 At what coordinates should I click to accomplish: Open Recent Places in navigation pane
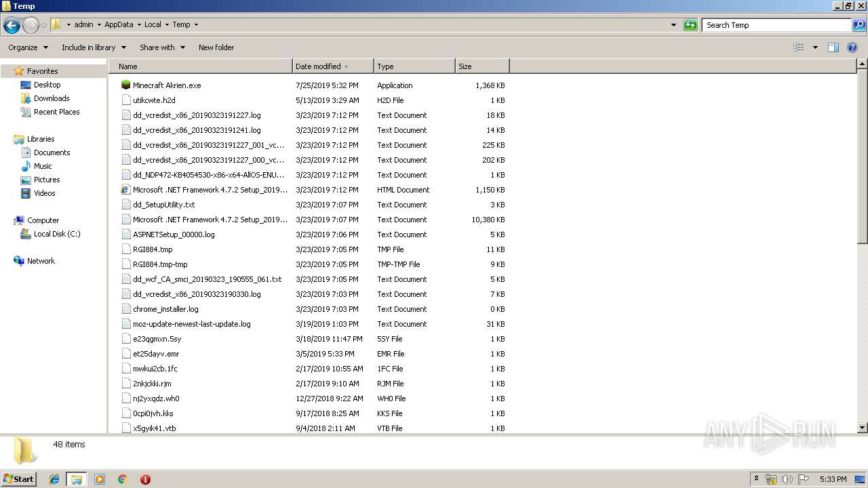[56, 112]
